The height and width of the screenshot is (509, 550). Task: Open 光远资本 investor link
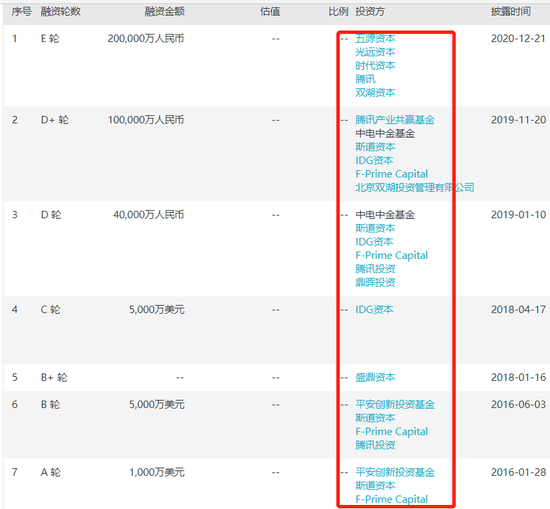(375, 52)
